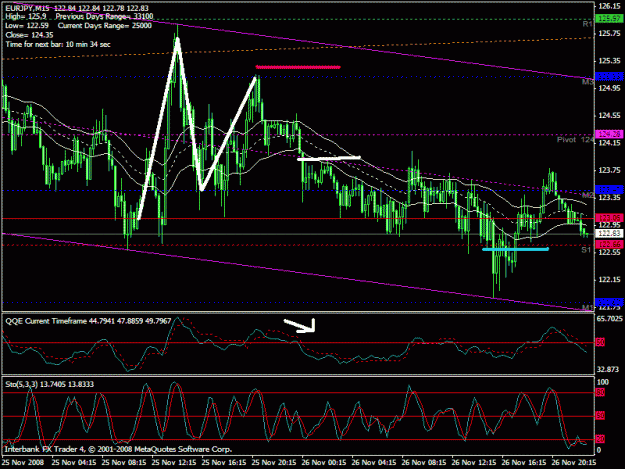The height and width of the screenshot is (469, 625).
Task: Select the red 50 level tag in QQE window
Action: tap(600, 342)
